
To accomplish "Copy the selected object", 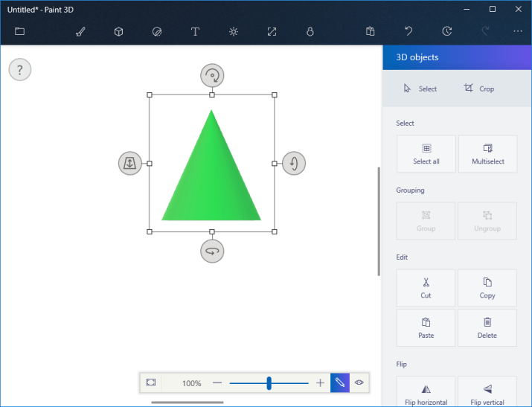I will (x=487, y=288).
